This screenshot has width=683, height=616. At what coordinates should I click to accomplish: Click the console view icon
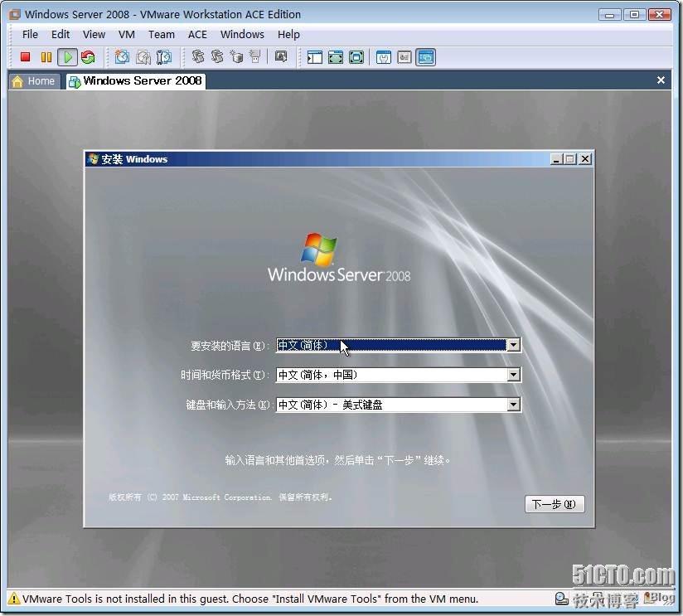[x=425, y=57]
